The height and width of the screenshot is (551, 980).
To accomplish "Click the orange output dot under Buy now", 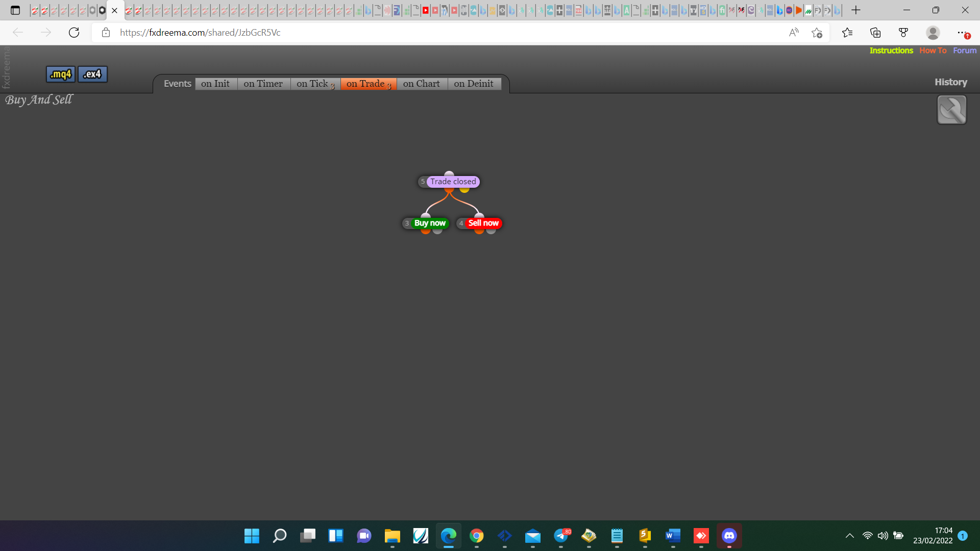I will pyautogui.click(x=426, y=231).
